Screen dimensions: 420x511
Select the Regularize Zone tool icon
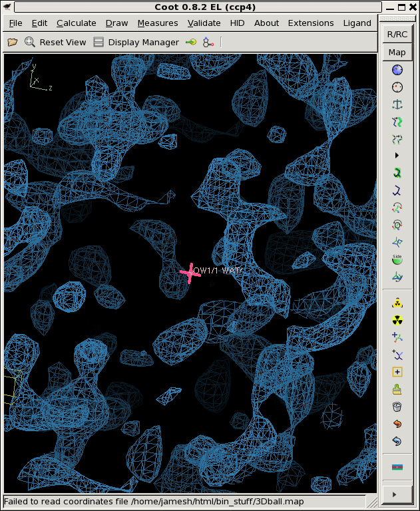397,87
